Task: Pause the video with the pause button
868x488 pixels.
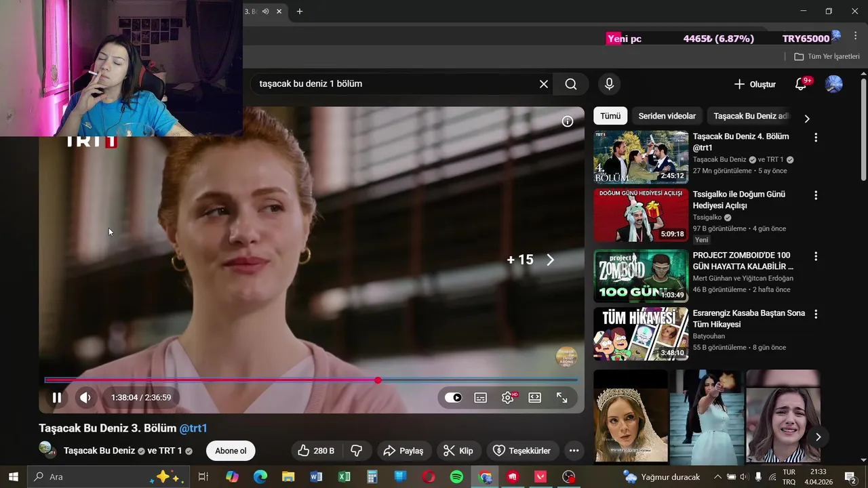Action: (57, 398)
